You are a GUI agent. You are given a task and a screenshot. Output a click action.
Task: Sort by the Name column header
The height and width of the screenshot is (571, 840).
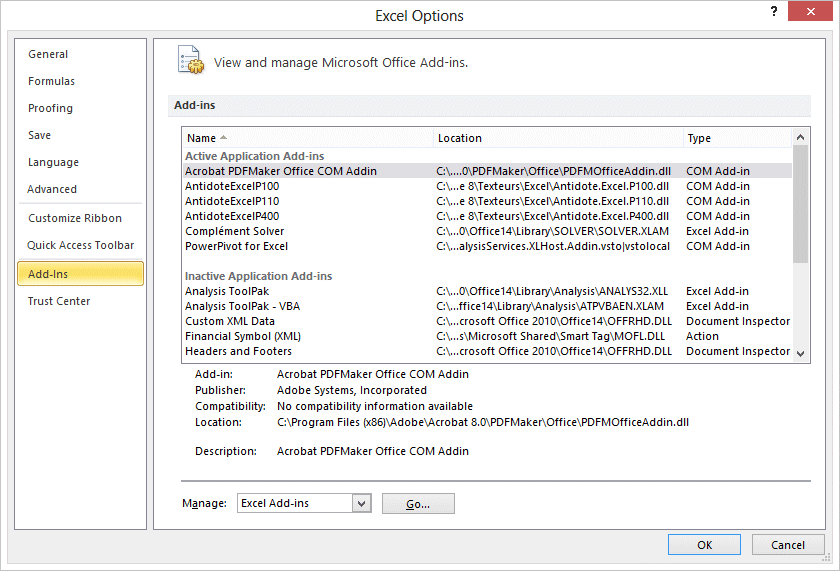pos(308,138)
